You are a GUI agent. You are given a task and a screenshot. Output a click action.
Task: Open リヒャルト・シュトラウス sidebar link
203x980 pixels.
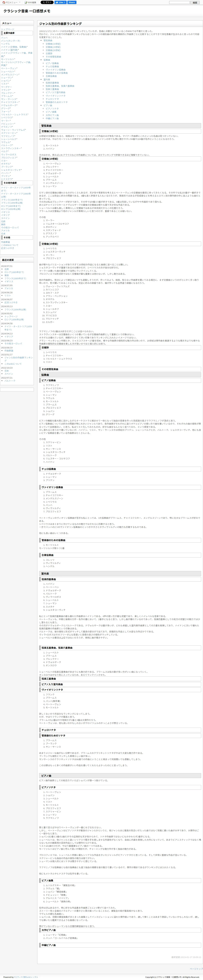point(14,115)
